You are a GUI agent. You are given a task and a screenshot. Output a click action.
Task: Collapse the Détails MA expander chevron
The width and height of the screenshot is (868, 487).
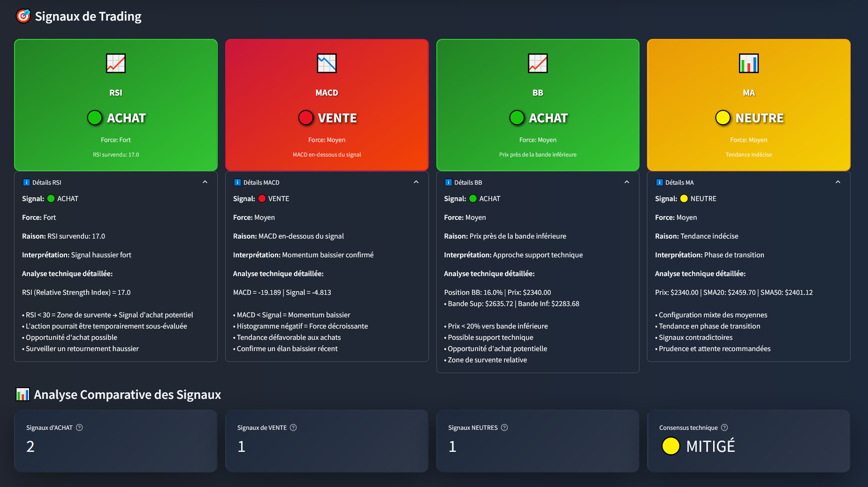coord(838,182)
